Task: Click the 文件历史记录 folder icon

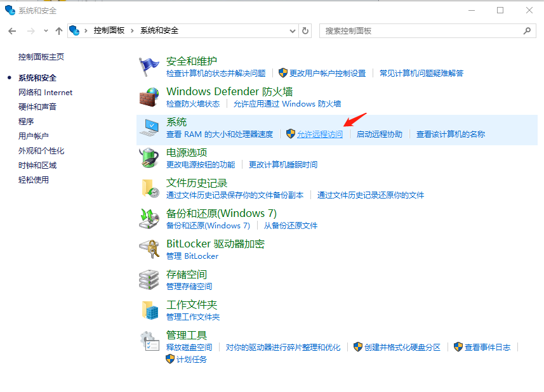Action: pos(150,188)
